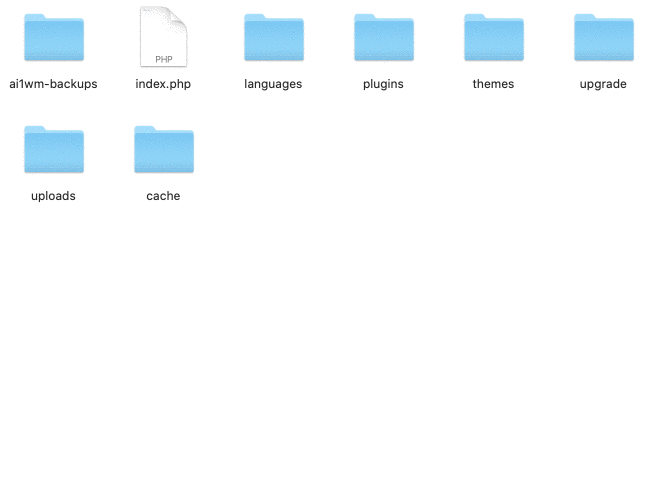This screenshot has height=503, width=672.
Task: Click empty space beneath the upgrade folder
Action: point(603,160)
